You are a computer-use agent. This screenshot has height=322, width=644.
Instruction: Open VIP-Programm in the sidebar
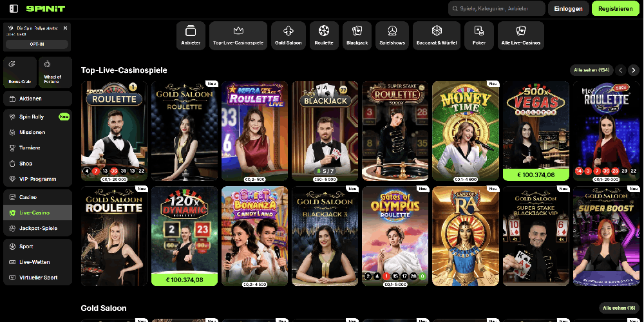coord(37,179)
